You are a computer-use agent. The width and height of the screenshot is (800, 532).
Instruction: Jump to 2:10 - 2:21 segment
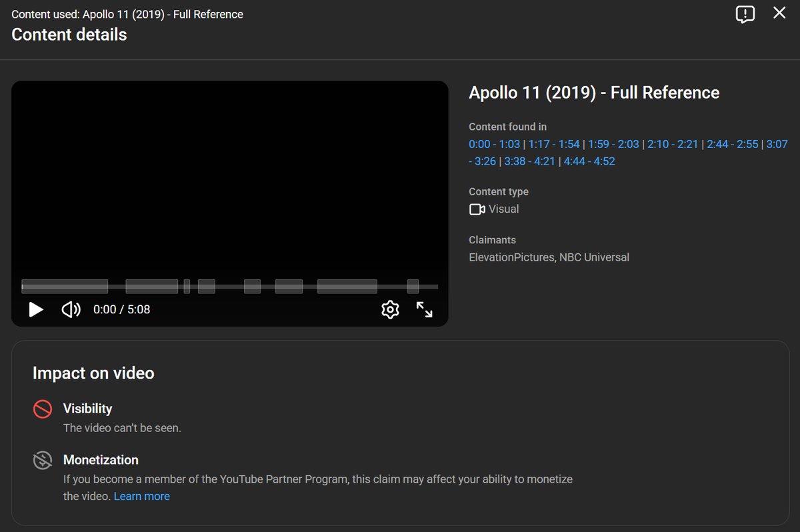point(673,144)
